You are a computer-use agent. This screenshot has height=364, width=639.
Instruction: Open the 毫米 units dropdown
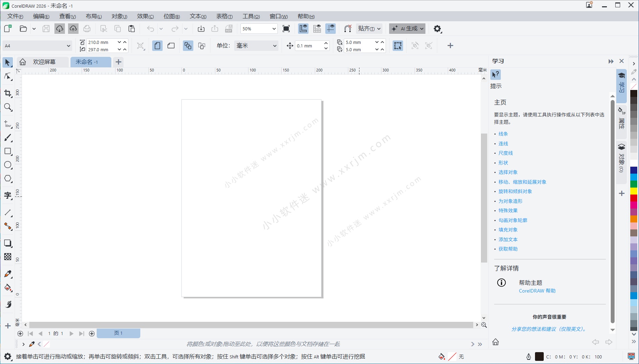(256, 46)
